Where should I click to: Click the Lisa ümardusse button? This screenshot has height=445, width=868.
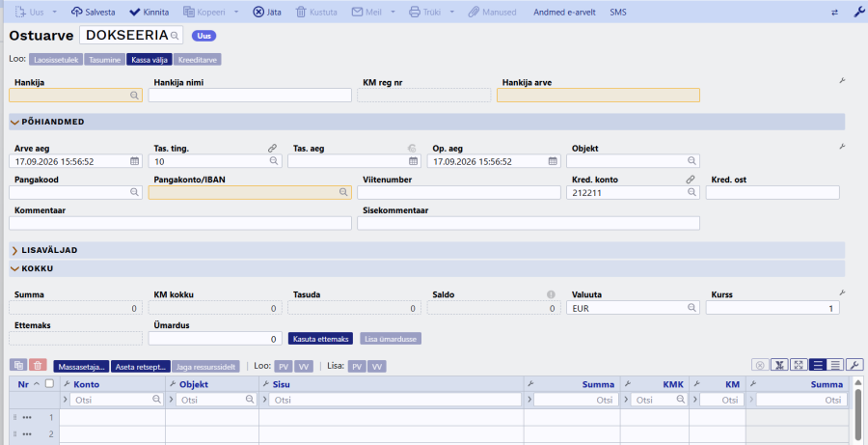391,339
